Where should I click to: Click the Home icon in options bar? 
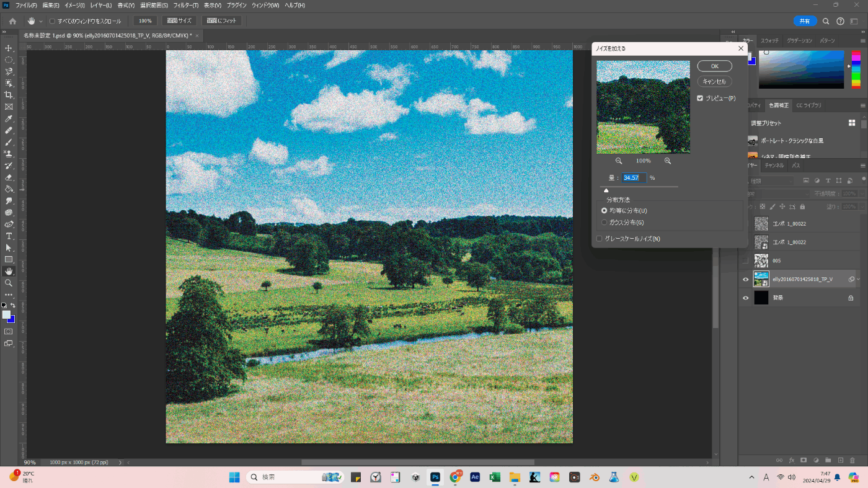tap(12, 21)
